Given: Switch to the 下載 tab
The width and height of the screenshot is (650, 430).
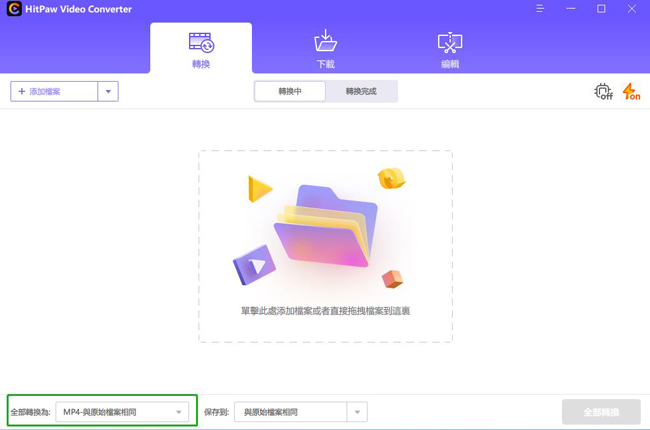Looking at the screenshot, I should click(325, 49).
